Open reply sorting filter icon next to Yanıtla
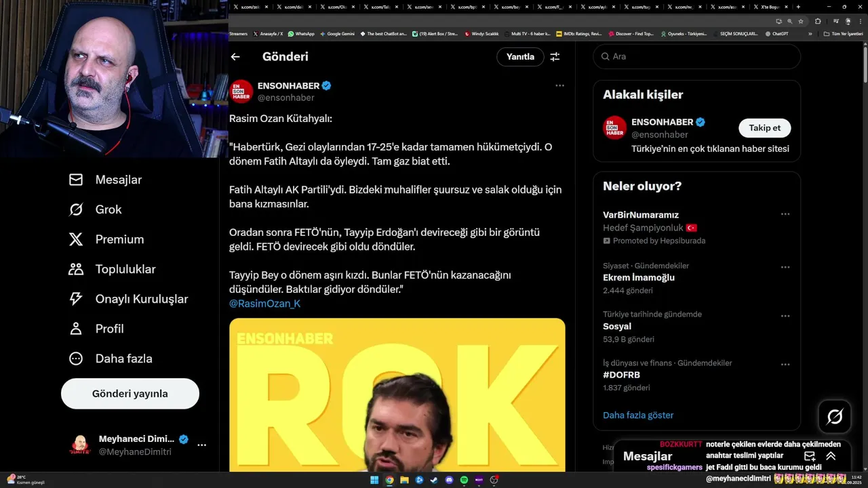The width and height of the screenshot is (868, 488). coord(555,57)
